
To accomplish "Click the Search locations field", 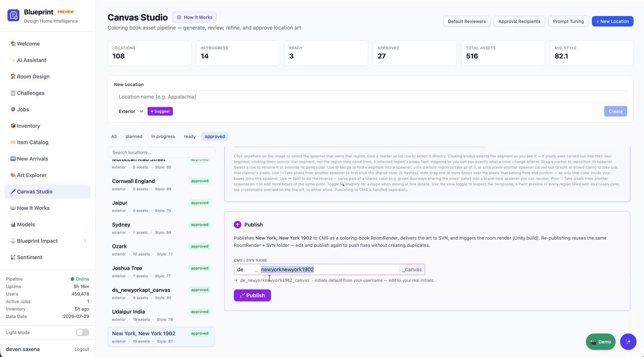I will point(161,152).
